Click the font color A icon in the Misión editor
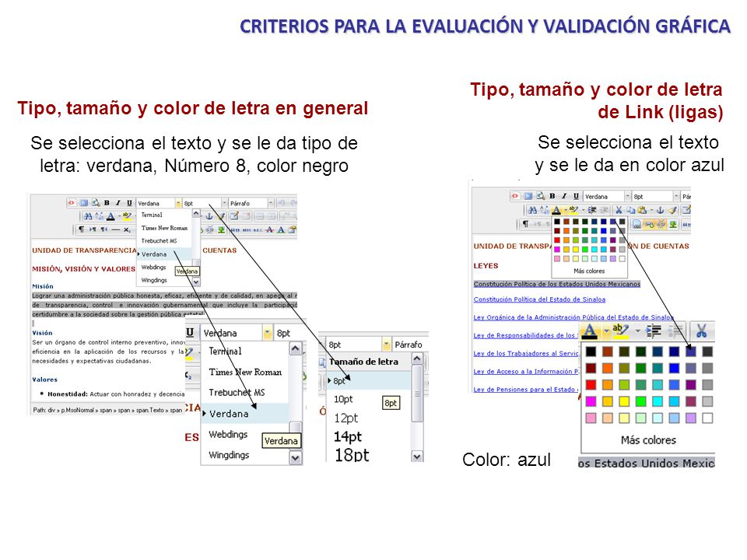Screen dimensions: 747x560 pos(110,216)
